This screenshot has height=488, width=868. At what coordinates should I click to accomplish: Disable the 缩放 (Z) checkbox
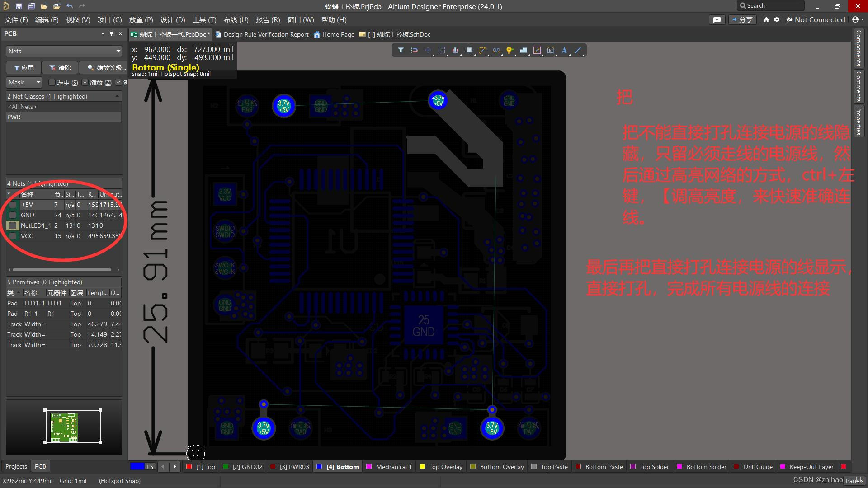point(85,82)
